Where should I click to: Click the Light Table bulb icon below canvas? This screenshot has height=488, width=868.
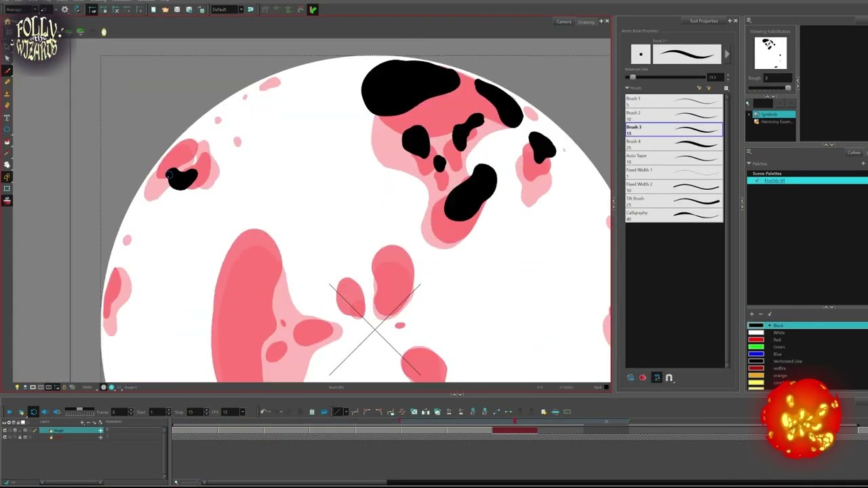[x=18, y=387]
